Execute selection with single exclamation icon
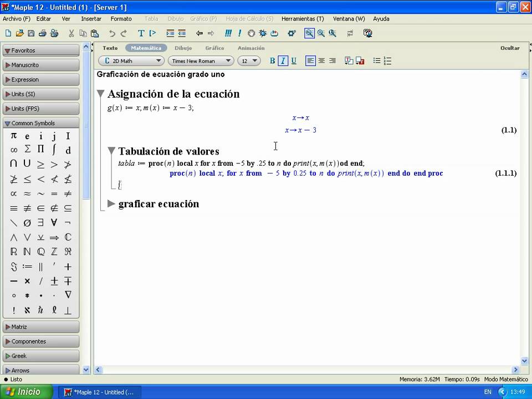Screen dimensions: 532x399 (x=240, y=33)
